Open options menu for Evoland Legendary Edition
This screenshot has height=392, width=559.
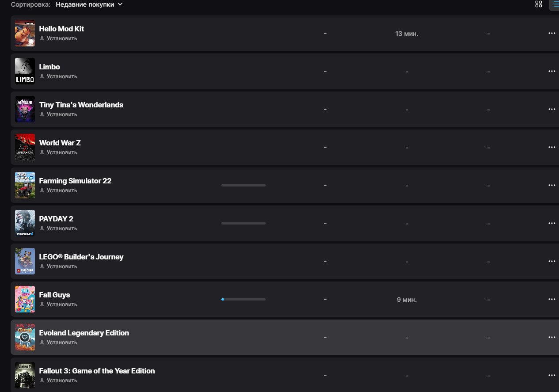(x=551, y=337)
